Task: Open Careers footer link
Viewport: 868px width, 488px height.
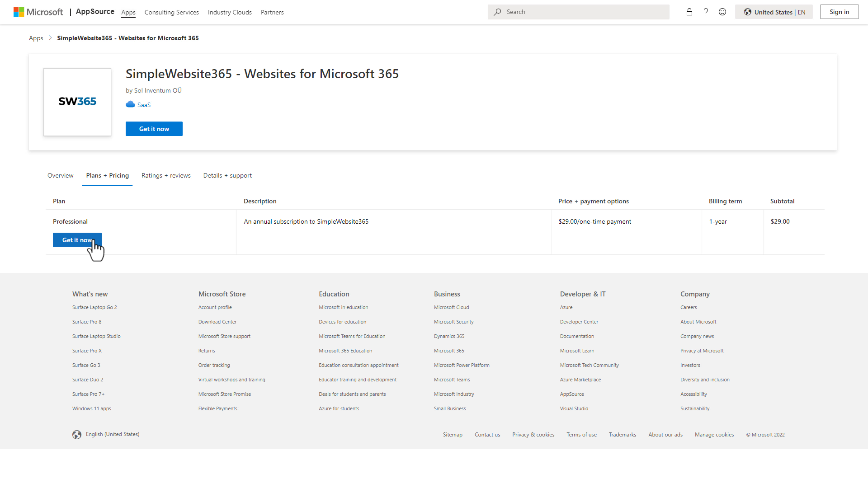Action: click(689, 307)
